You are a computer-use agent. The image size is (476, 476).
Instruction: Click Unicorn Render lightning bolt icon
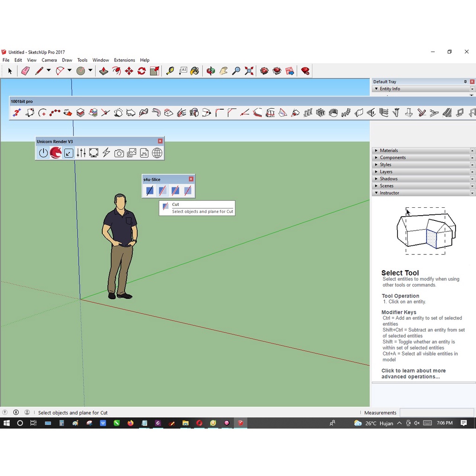(x=106, y=152)
